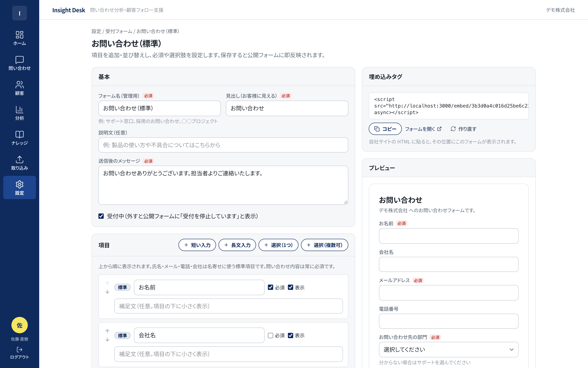
Task: Open 取り込み in the sidebar
Action: (x=19, y=163)
